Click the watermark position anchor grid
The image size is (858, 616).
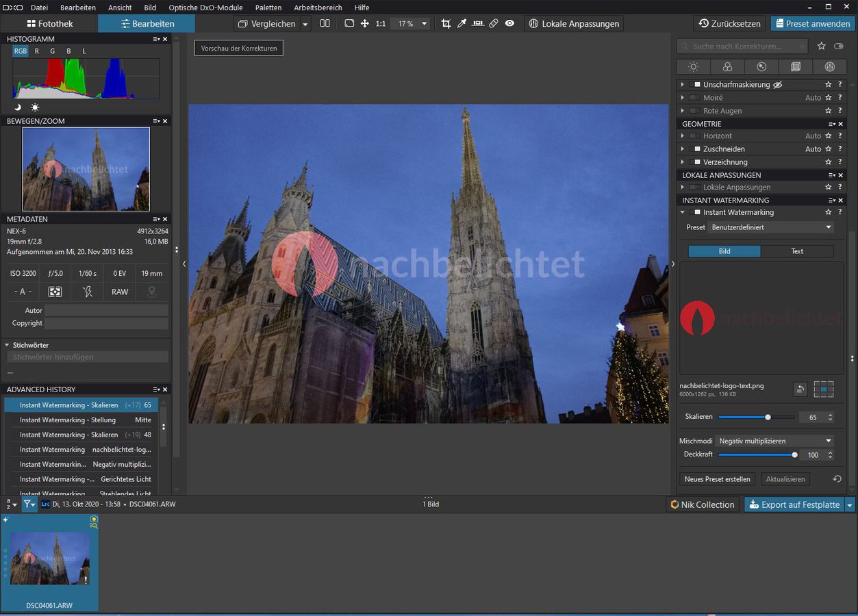pyautogui.click(x=824, y=389)
